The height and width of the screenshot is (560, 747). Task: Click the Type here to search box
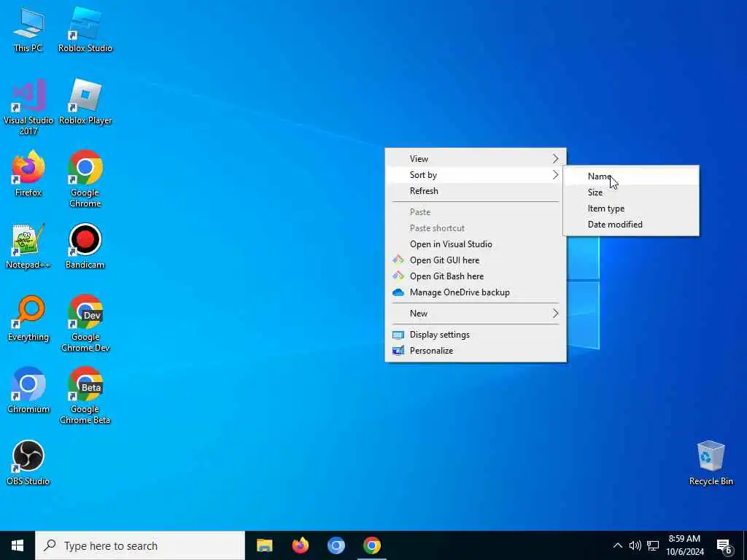click(140, 545)
